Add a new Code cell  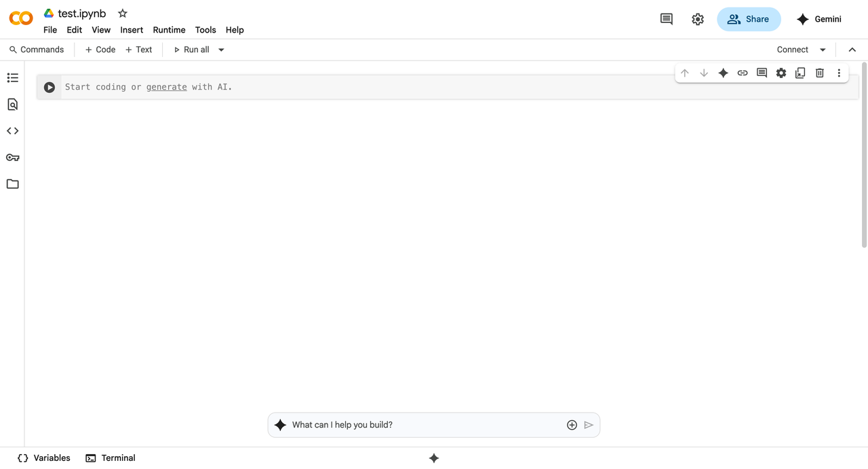click(100, 50)
